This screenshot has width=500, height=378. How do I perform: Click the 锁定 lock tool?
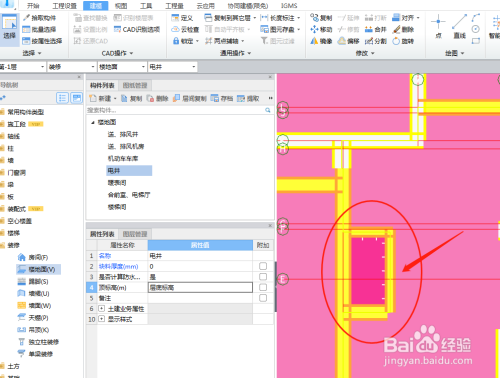(x=186, y=41)
